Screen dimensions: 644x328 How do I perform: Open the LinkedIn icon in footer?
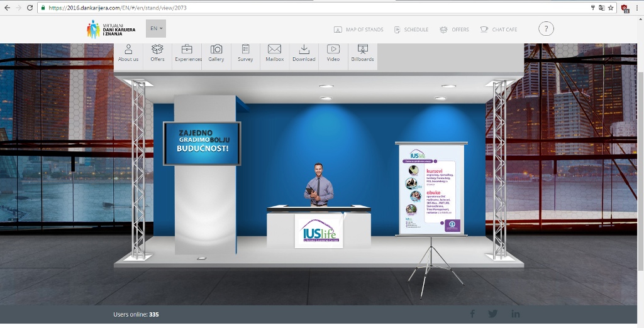pyautogui.click(x=516, y=314)
